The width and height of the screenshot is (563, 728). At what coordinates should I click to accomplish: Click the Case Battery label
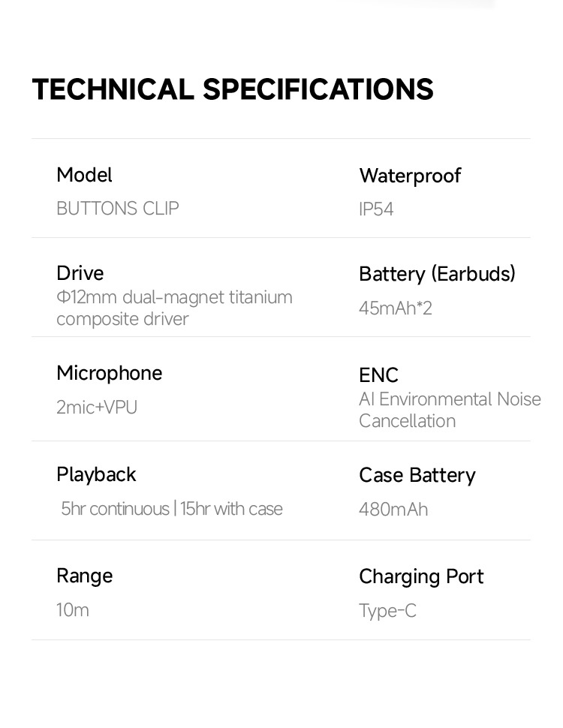point(417,475)
